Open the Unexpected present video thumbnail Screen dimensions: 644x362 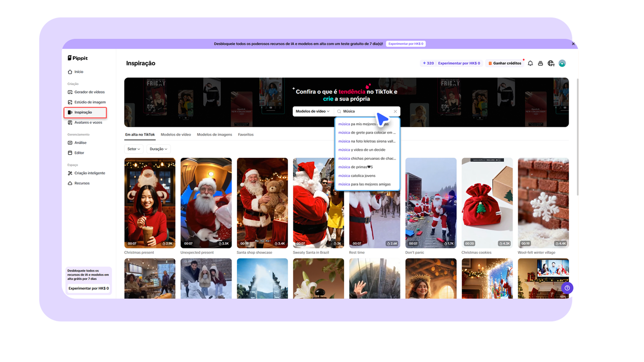[x=206, y=203]
